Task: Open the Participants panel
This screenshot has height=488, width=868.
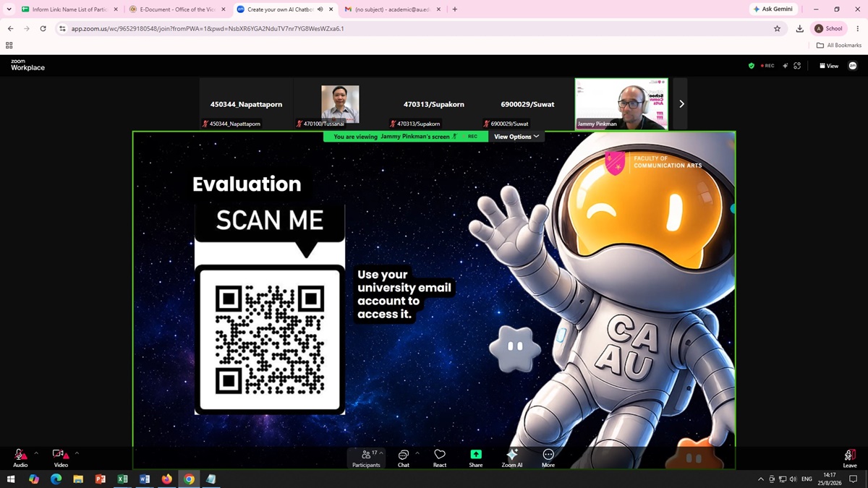Action: 366,458
